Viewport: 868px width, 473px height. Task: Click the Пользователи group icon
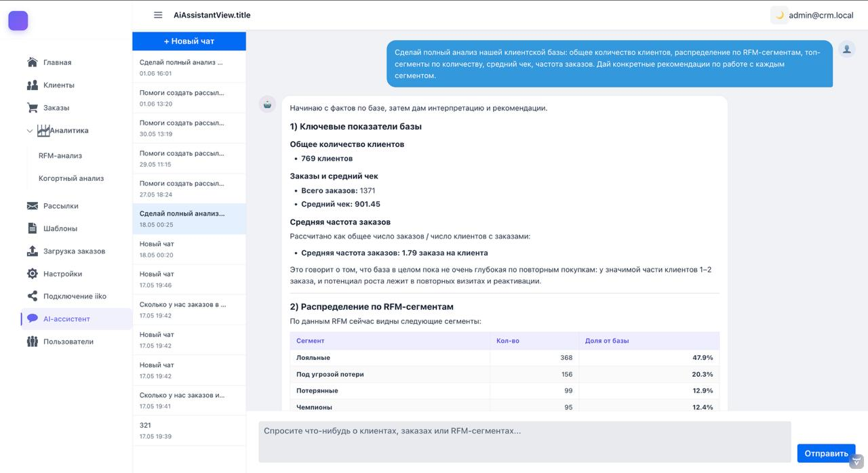32,342
